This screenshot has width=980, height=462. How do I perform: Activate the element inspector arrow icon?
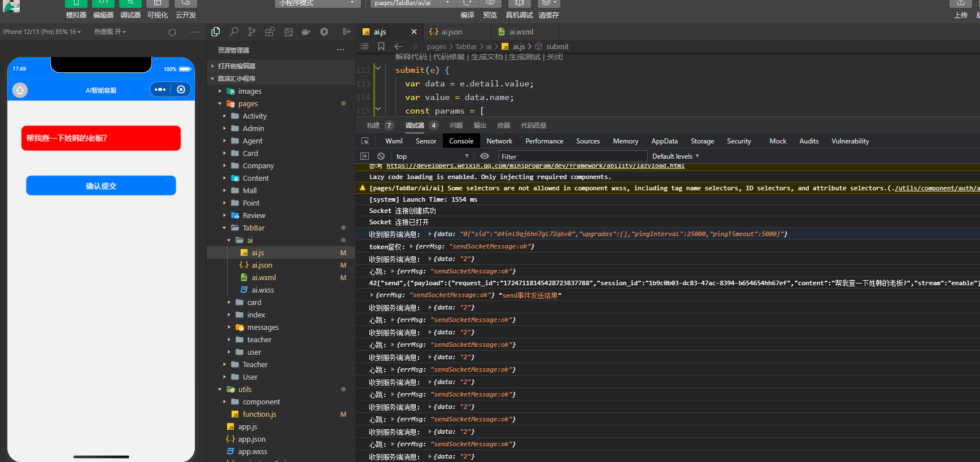(365, 141)
